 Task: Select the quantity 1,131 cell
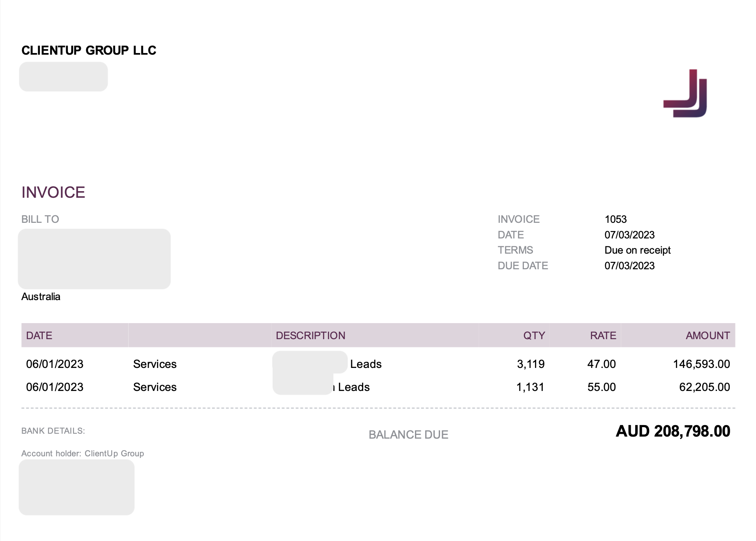(530, 387)
